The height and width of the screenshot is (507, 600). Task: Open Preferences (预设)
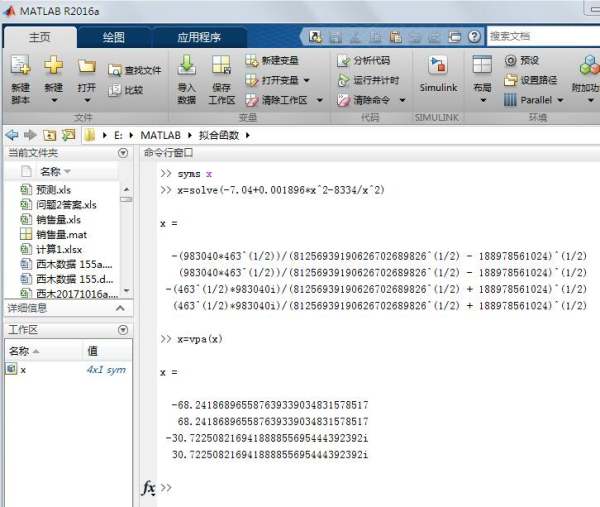coord(522,60)
